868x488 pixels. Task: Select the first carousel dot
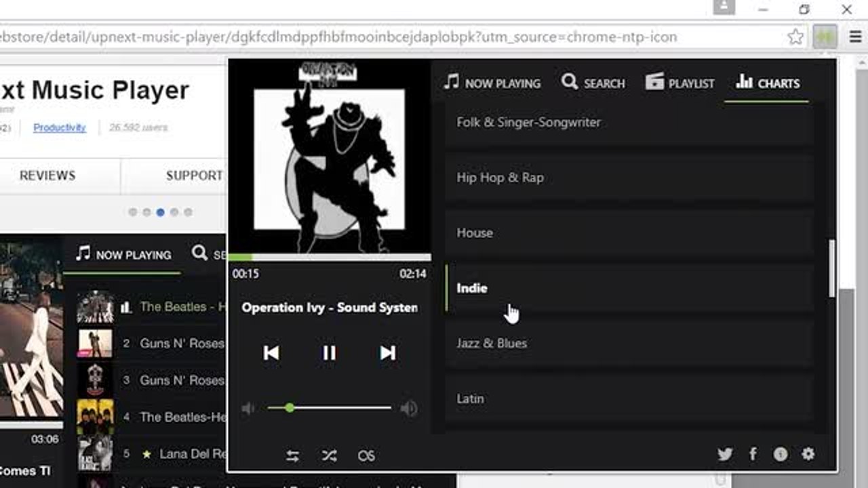(x=132, y=212)
